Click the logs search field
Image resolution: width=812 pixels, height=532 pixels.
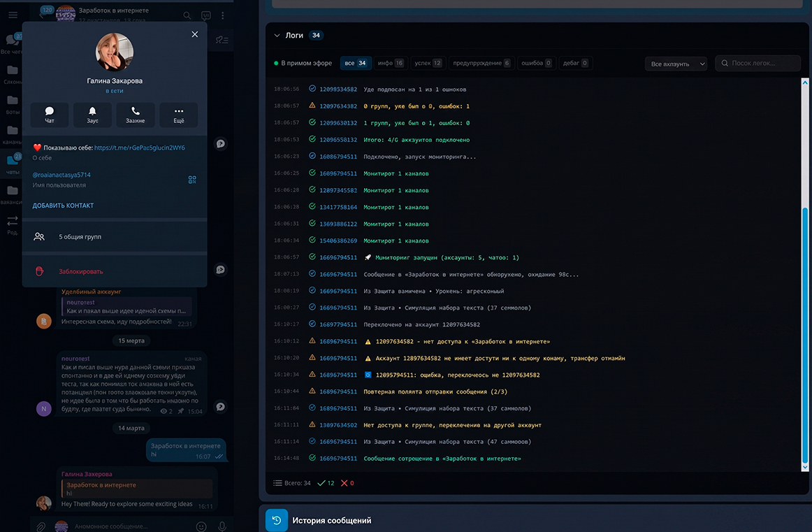point(757,63)
